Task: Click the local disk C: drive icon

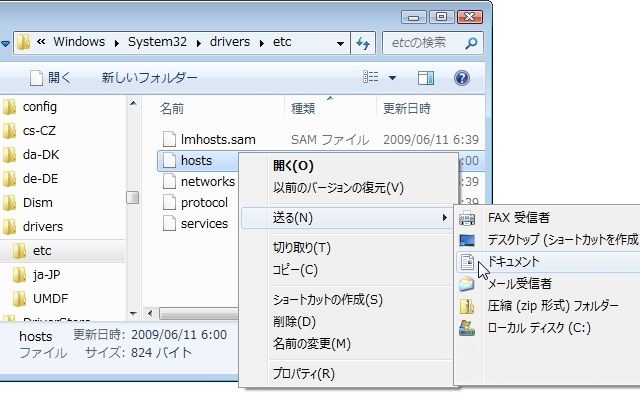Action: coord(467,328)
